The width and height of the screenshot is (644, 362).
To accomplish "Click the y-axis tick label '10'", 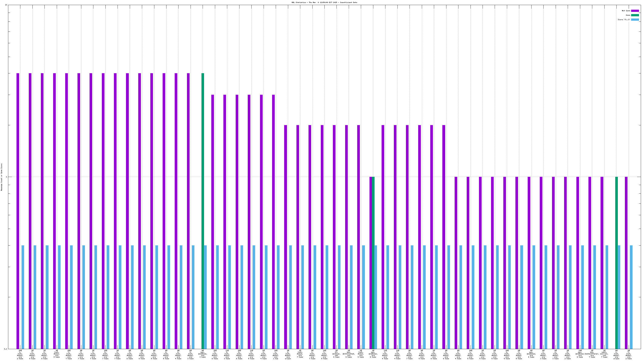I will click(6, 5).
